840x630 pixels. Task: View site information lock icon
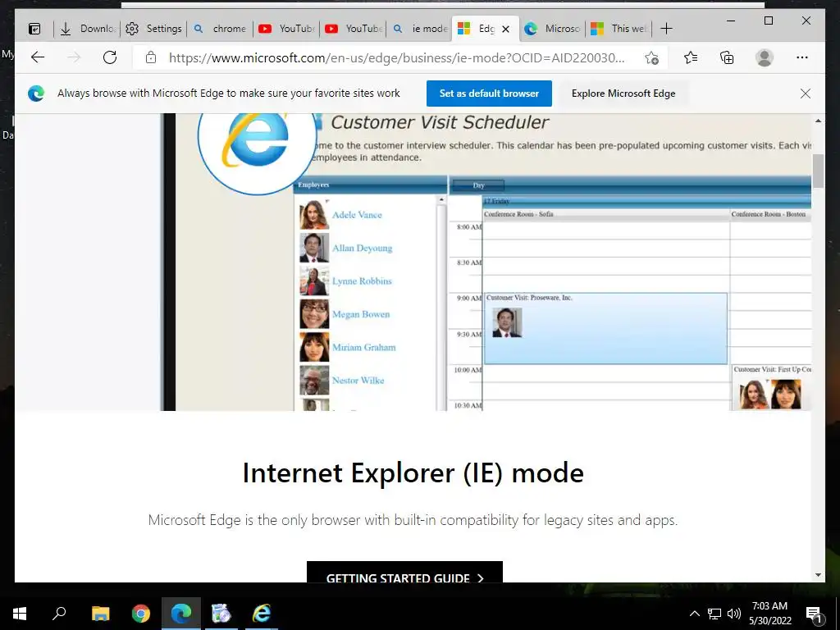pos(151,57)
